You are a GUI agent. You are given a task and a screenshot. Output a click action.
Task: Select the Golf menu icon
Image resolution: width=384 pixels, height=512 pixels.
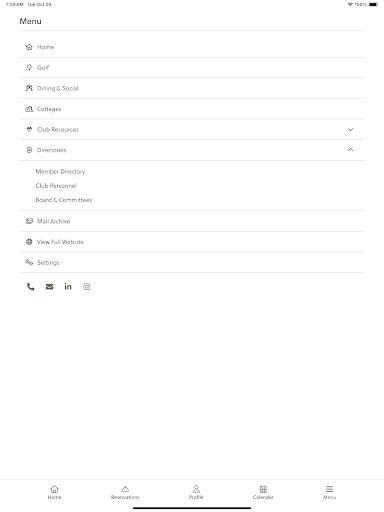pos(29,67)
